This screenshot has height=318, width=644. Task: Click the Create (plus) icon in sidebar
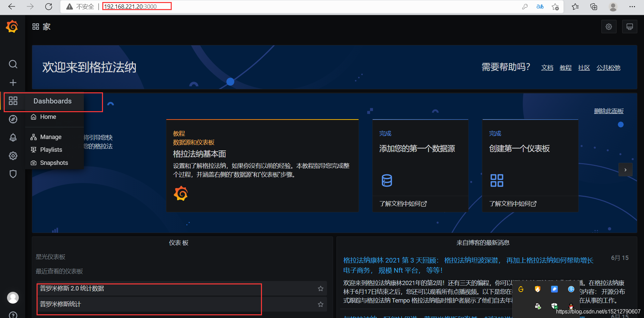click(13, 83)
